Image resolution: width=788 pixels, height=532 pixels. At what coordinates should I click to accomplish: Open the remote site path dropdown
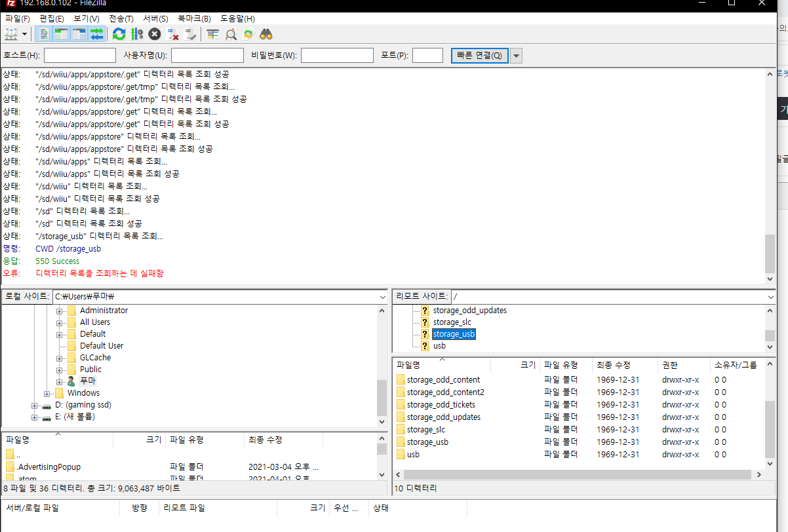pyautogui.click(x=770, y=297)
